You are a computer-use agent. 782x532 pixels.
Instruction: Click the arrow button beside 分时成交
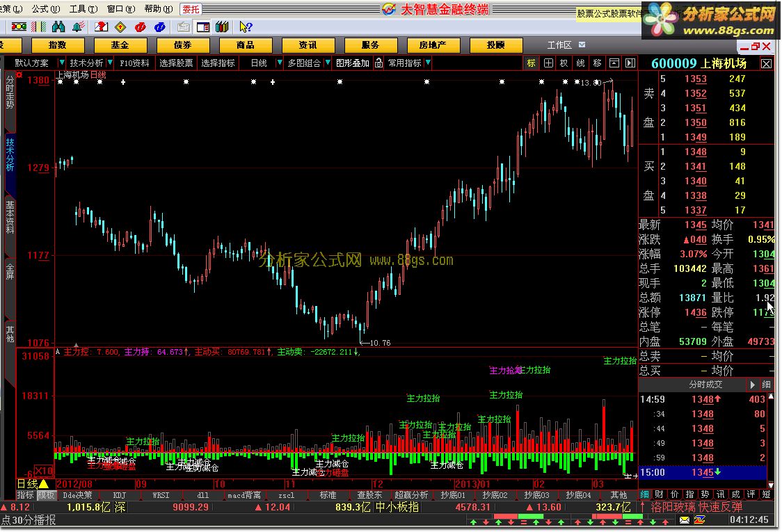point(752,385)
